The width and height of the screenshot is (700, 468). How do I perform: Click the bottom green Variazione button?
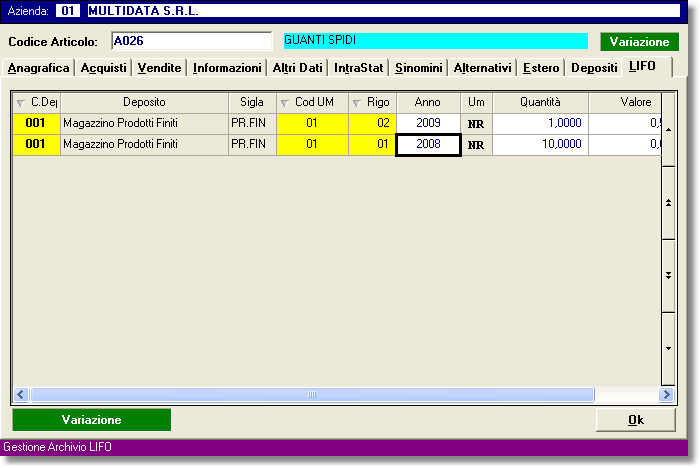[x=91, y=420]
